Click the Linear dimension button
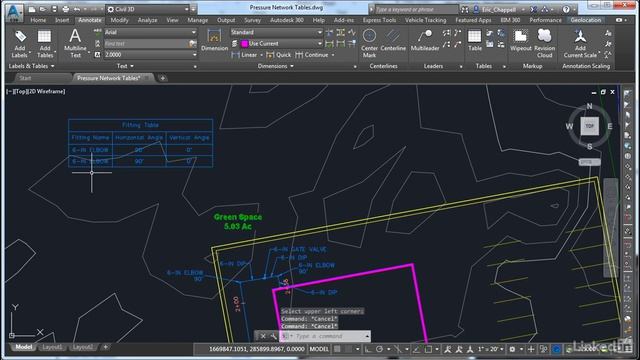Image resolution: width=640 pixels, height=360 pixels. coord(245,55)
